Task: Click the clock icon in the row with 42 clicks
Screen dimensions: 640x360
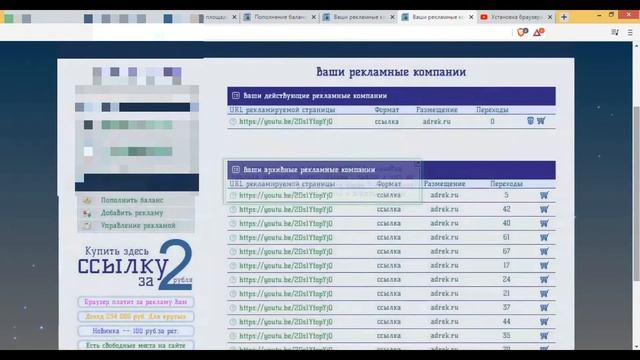Action: coord(233,210)
